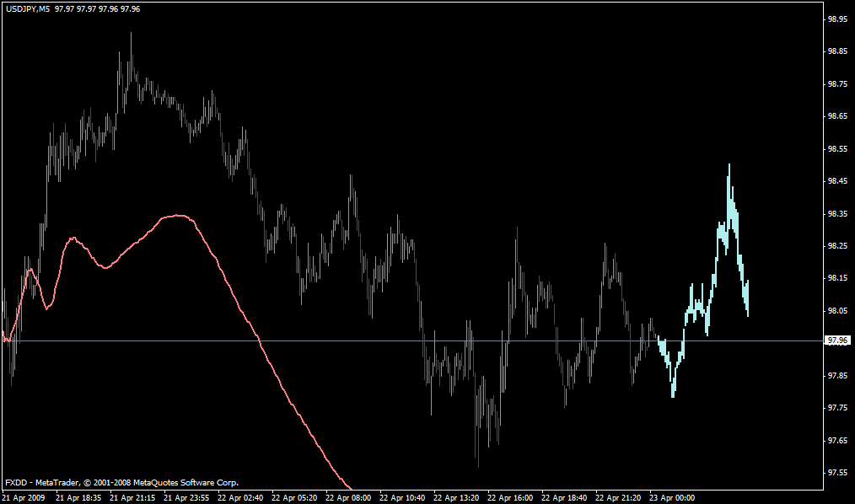Click the 97.55 price scale label
Viewport: 855px width, 504px height.
(837, 473)
